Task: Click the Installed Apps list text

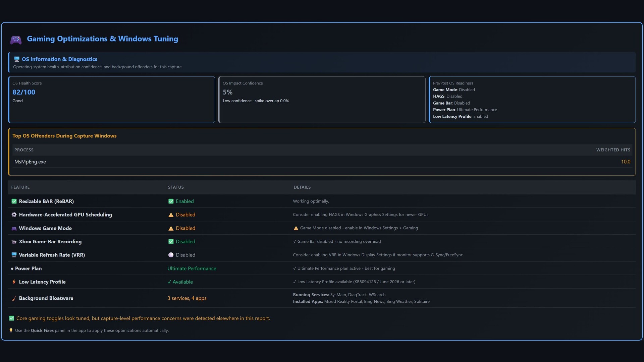Action: tap(361, 302)
